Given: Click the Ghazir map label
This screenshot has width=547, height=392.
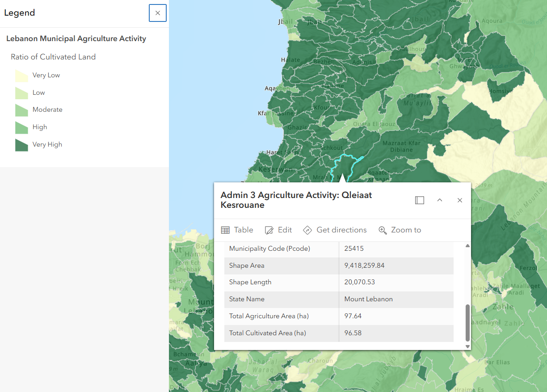Looking at the screenshot, I should pos(297,127).
